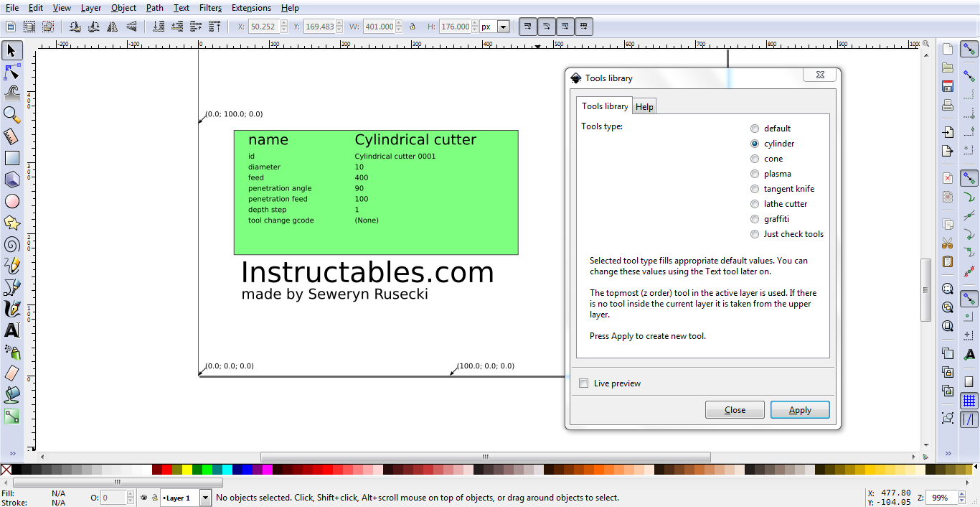This screenshot has height=507, width=980.
Task: Open the Path menu
Action: coord(154,8)
